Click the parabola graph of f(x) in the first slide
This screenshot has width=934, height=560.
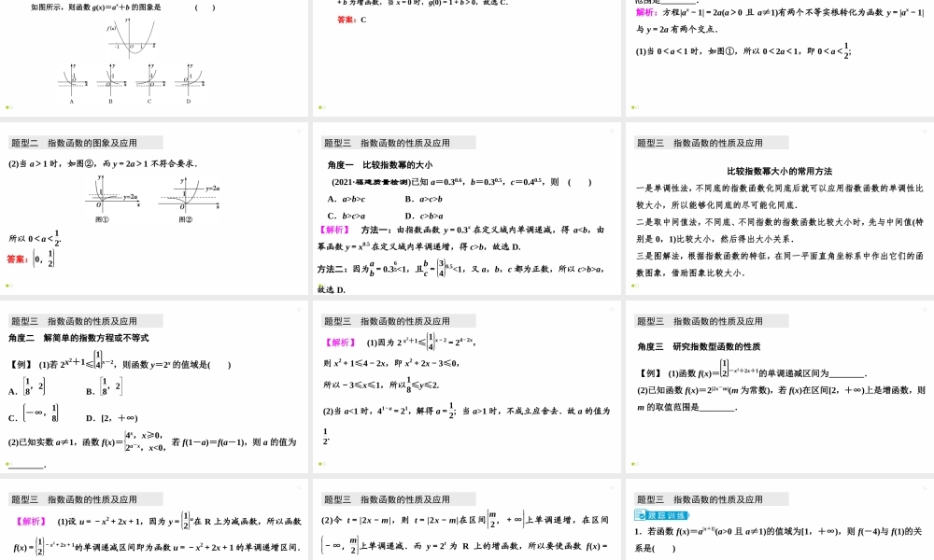click(132, 37)
